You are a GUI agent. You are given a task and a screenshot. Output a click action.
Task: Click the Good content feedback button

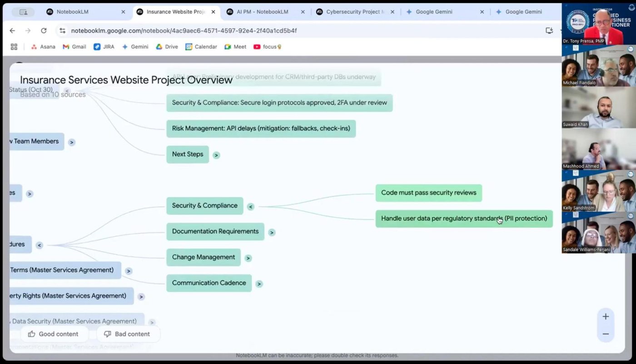point(54,334)
